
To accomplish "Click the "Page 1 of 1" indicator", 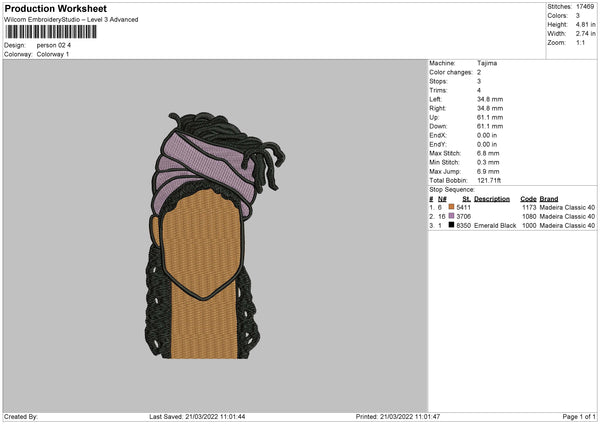I will 579,416.
